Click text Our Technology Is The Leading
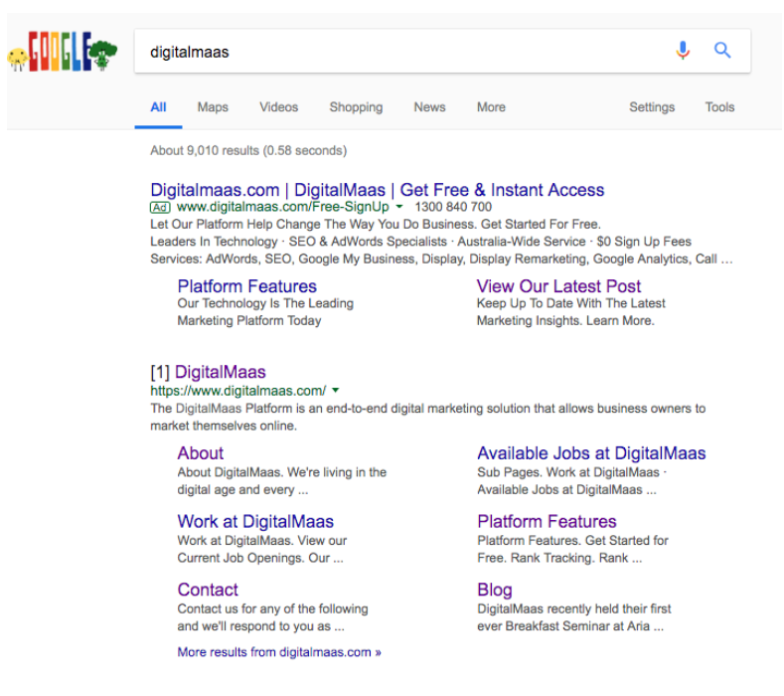This screenshot has height=696, width=784. pyautogui.click(x=265, y=303)
